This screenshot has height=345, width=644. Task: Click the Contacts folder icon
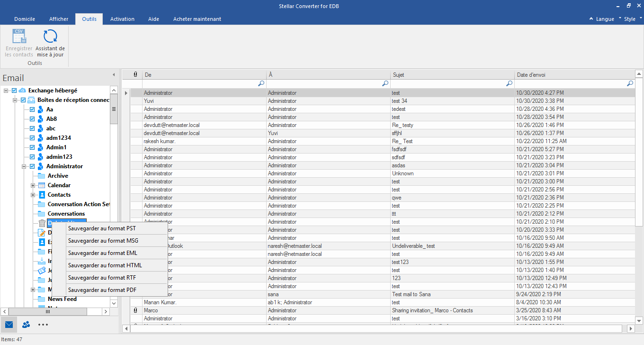coord(42,195)
